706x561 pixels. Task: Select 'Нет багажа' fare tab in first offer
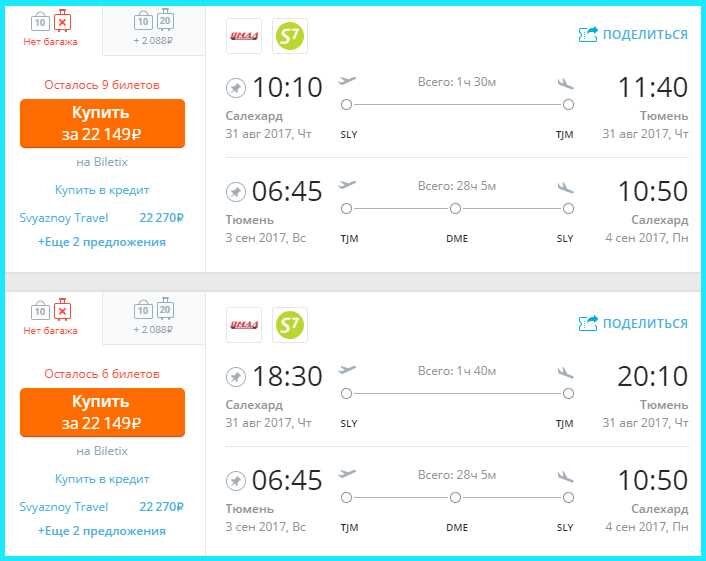click(50, 29)
